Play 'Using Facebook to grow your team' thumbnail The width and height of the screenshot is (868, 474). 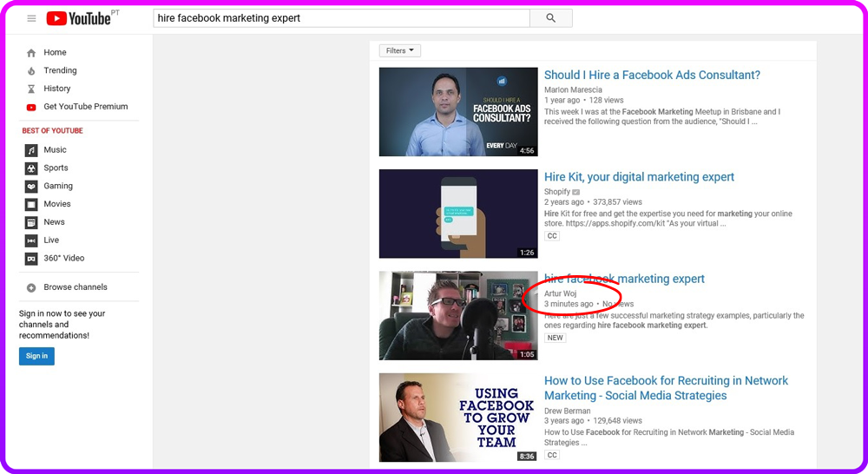pos(458,418)
